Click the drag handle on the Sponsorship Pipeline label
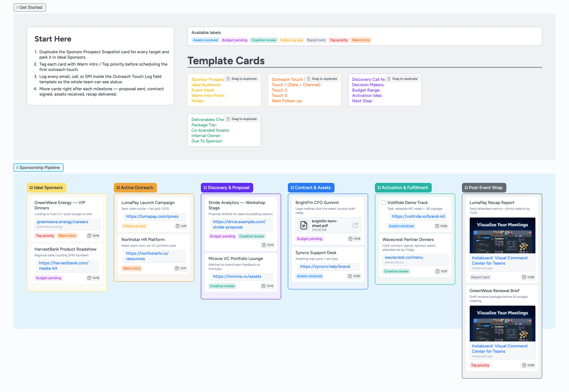This screenshot has width=569, height=392. click(17, 167)
